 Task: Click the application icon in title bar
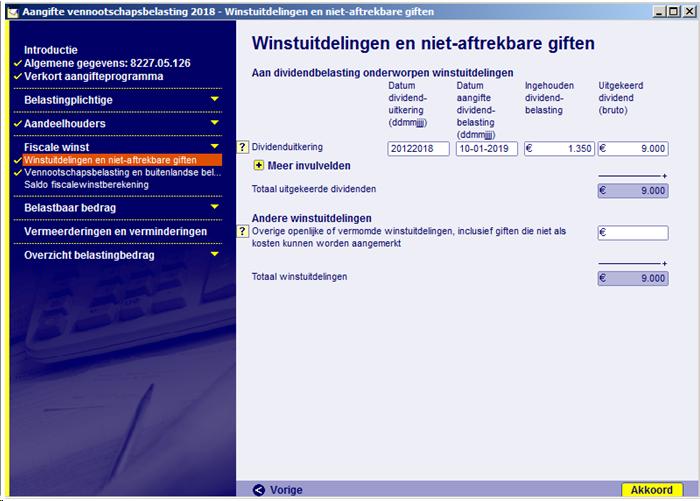point(13,12)
